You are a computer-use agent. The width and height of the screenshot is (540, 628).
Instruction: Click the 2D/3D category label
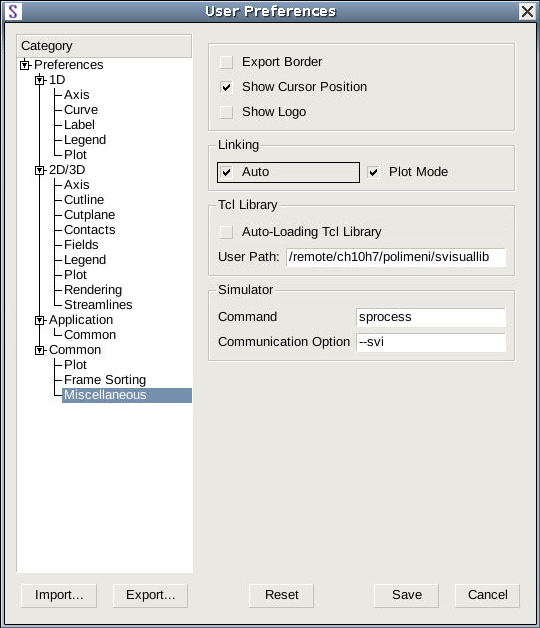click(67, 170)
